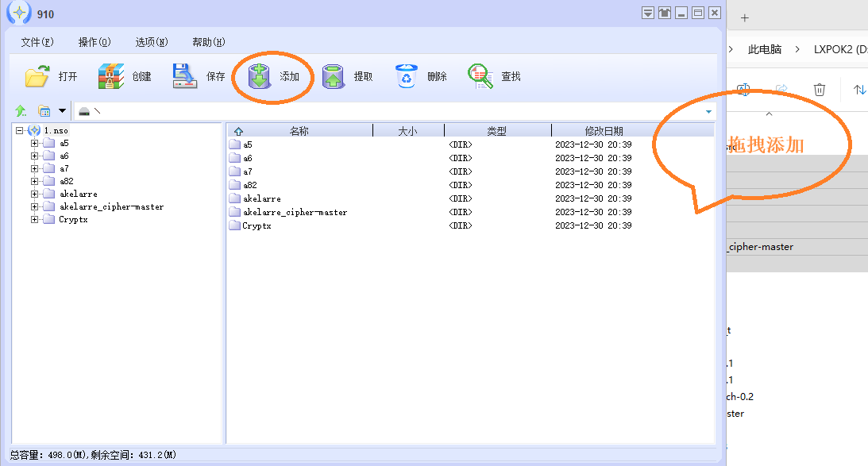The height and width of the screenshot is (466, 868).
Task: Click the trash icon in File Explorer
Action: (820, 90)
